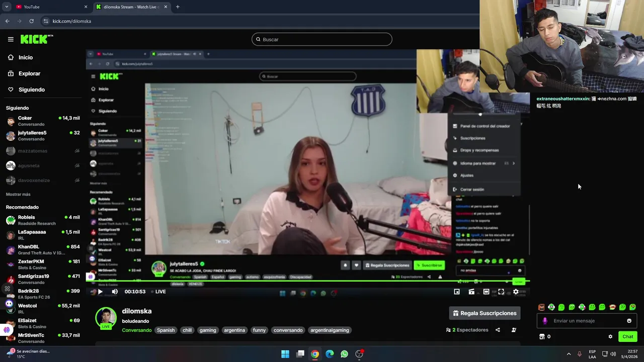Viewport: 644px width, 362px height.
Task: Click the kick.com/dilomska address bar
Action: pos(71,21)
